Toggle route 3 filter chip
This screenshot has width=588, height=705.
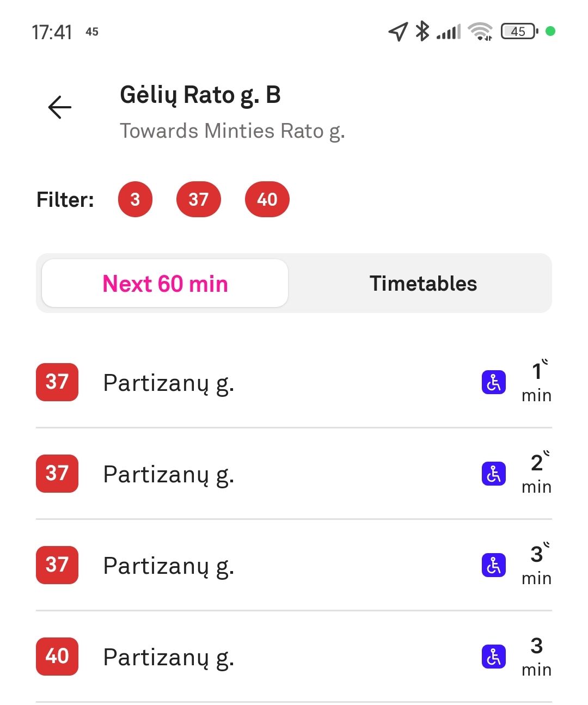point(135,199)
